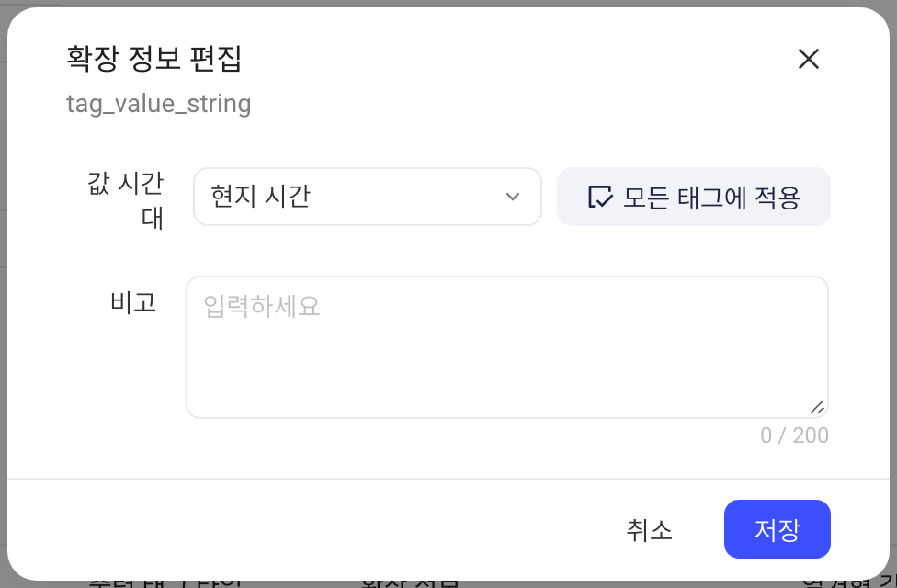Image resolution: width=897 pixels, height=588 pixels.
Task: Click the divider line above the footer buttons
Action: point(448,478)
